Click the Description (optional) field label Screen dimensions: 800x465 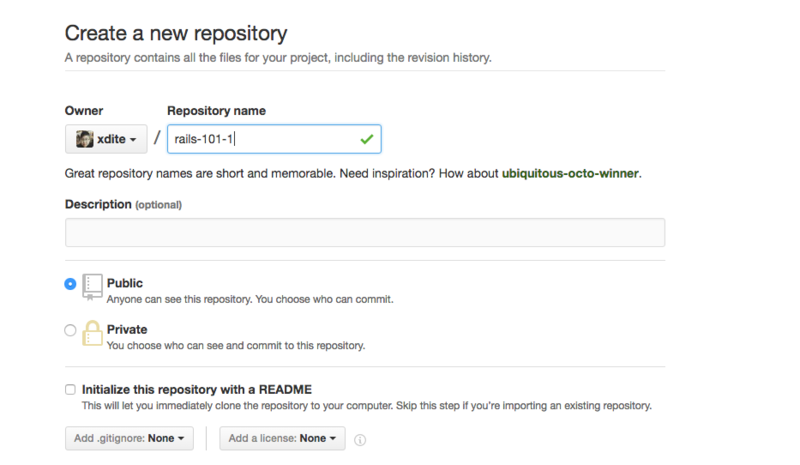tap(123, 204)
